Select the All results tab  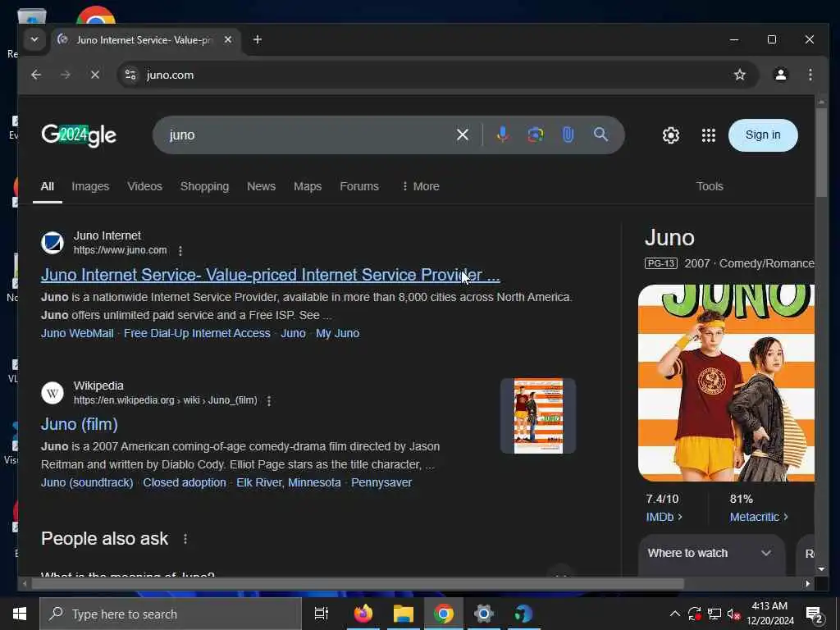47,186
